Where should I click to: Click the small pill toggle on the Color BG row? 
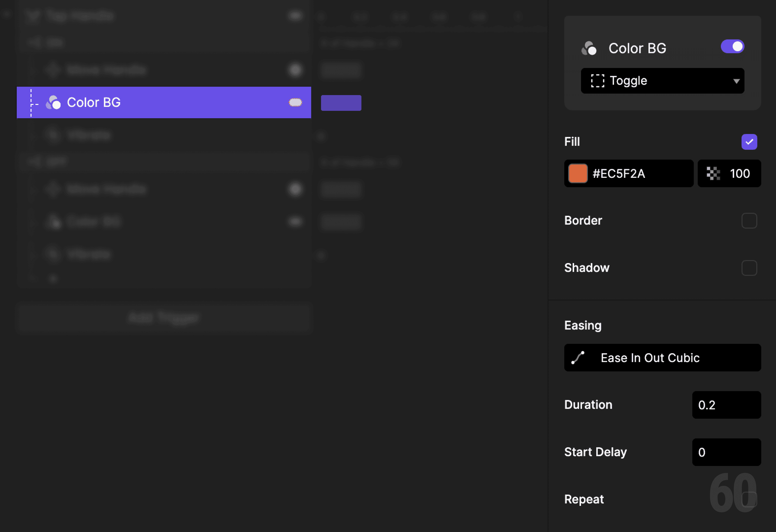pyautogui.click(x=295, y=102)
